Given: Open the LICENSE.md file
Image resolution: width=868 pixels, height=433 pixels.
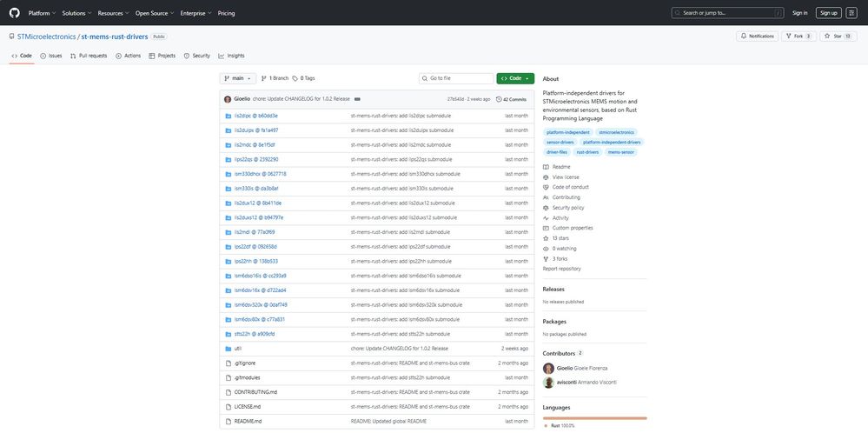Looking at the screenshot, I should coord(248,407).
